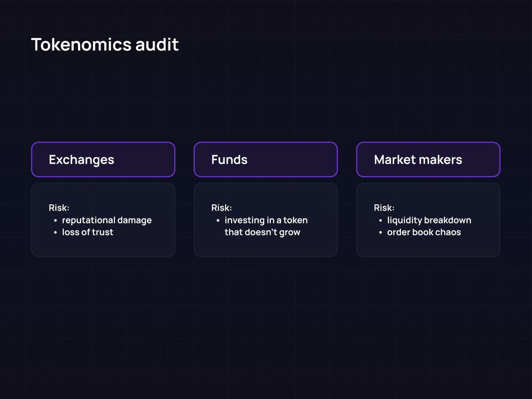Click the bullet dot before "order book chaos"
This screenshot has width=532, height=399.
381,233
